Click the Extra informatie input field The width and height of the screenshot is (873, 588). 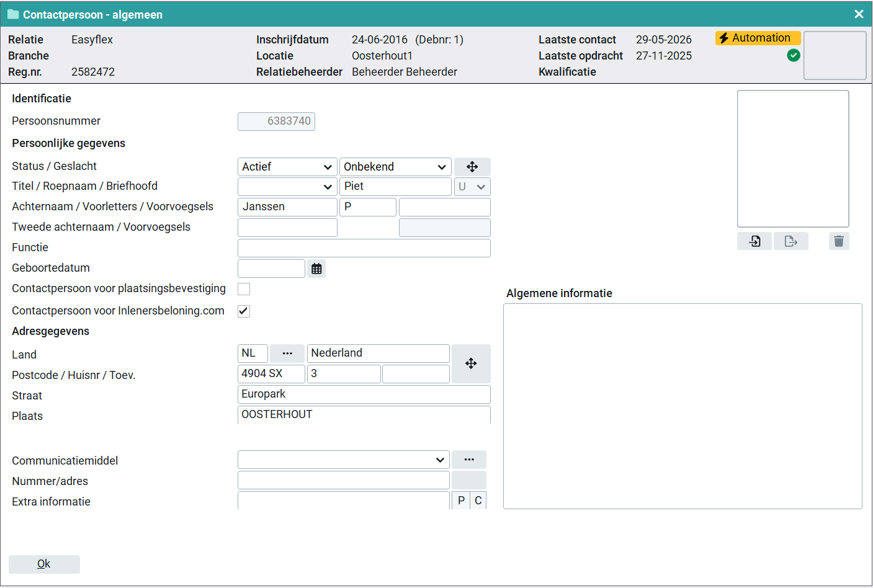click(x=344, y=501)
